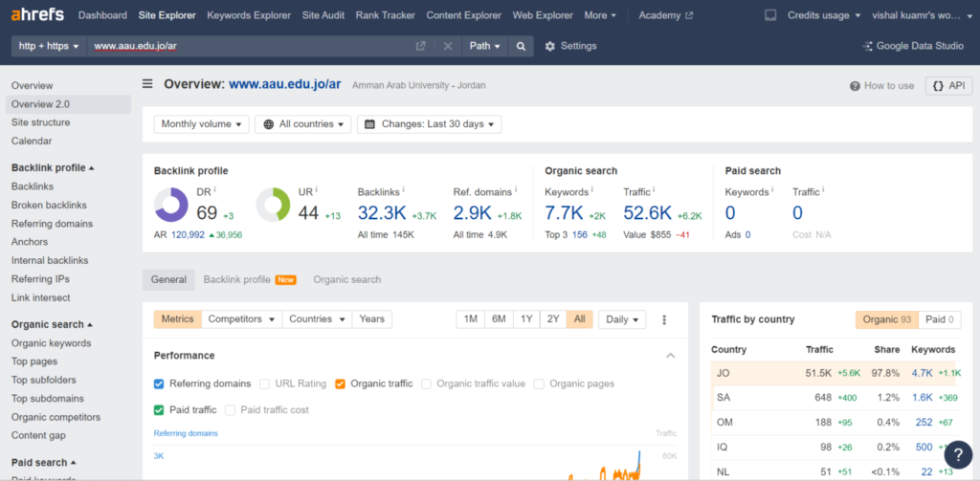Screen dimensions: 980x481
Task: Uncheck the Organic traffic checkbox
Action: tap(340, 383)
